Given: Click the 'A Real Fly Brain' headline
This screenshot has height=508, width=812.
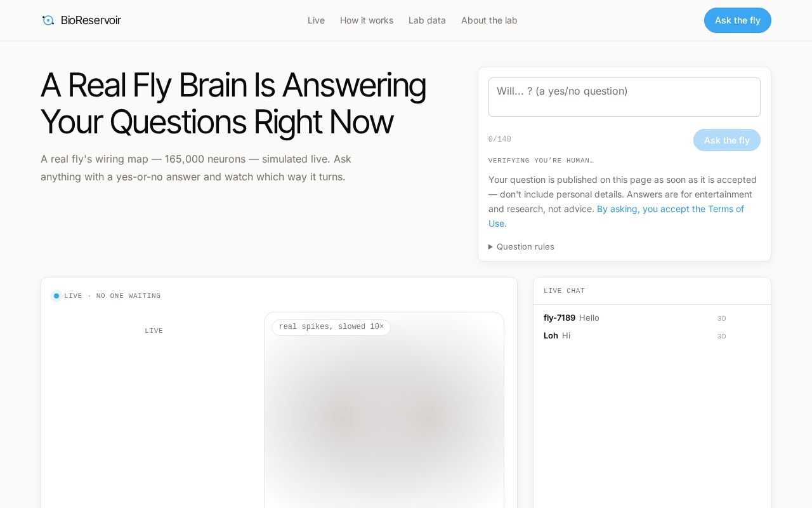Looking at the screenshot, I should coord(233,104).
